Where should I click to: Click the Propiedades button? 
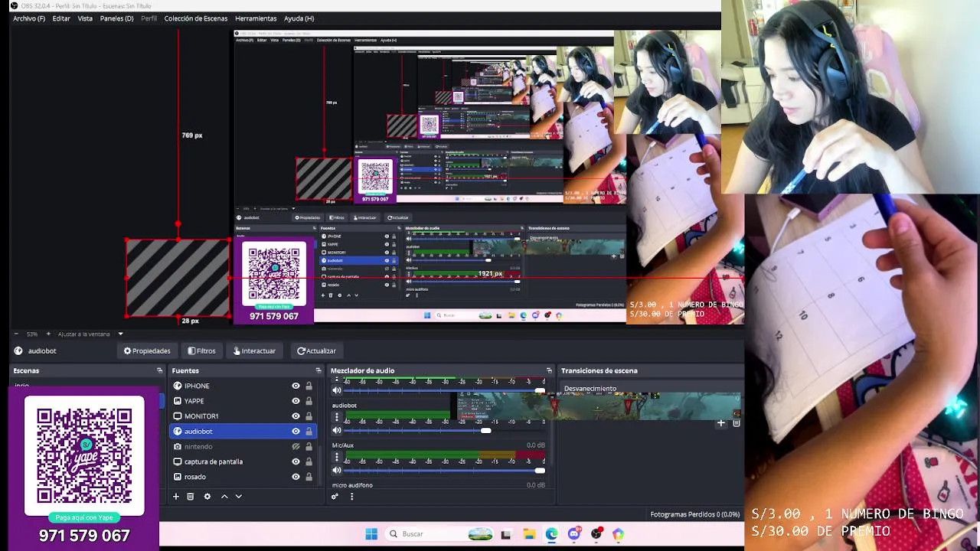[x=147, y=350]
